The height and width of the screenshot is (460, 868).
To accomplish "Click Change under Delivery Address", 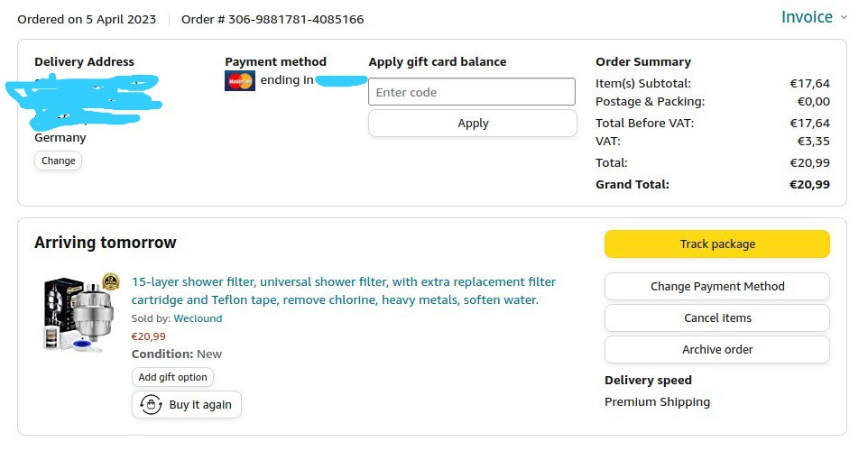I will point(59,161).
